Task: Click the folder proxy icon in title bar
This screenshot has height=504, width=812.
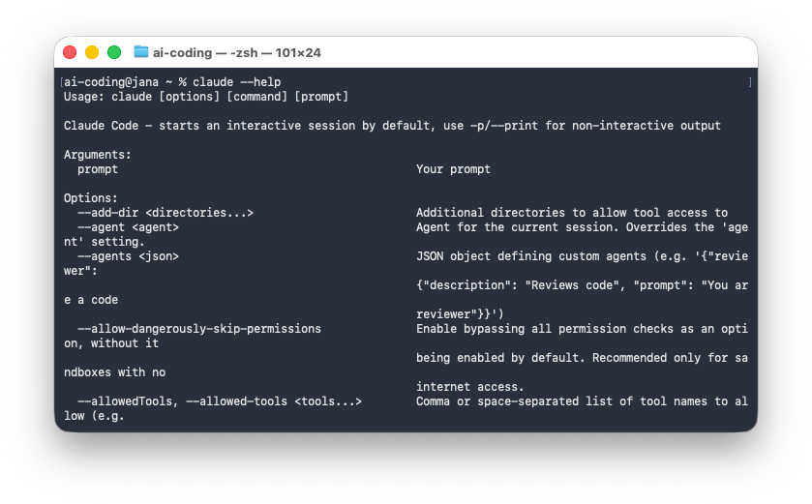Action: pos(141,52)
